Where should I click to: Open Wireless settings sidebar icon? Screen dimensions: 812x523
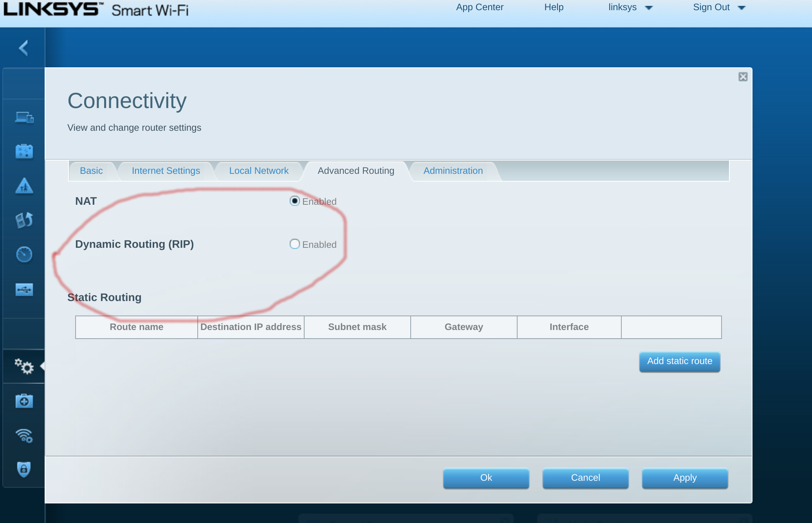click(x=24, y=435)
